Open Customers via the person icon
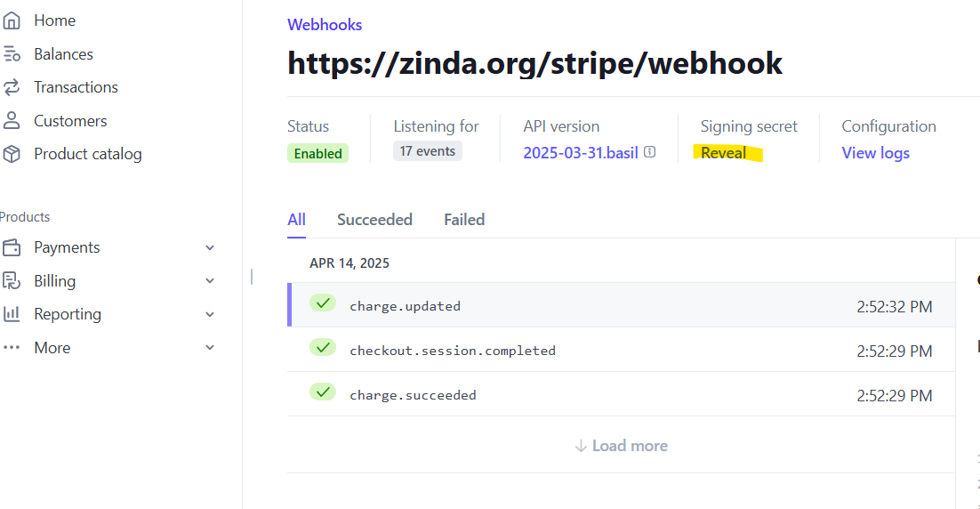The image size is (980, 509). click(x=12, y=121)
